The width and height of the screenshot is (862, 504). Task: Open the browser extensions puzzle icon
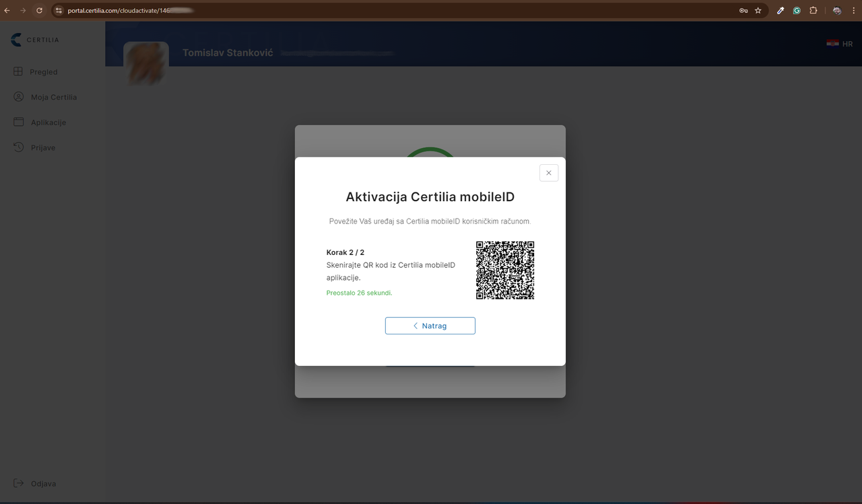point(813,10)
